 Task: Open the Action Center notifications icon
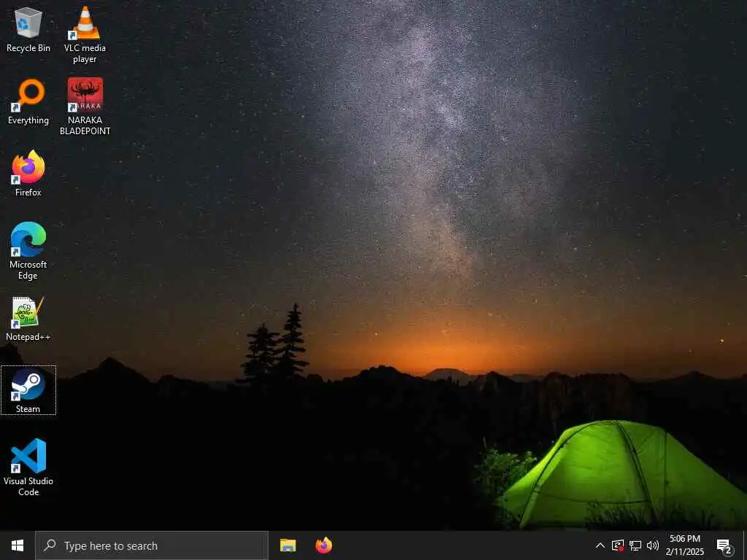pyautogui.click(x=724, y=545)
